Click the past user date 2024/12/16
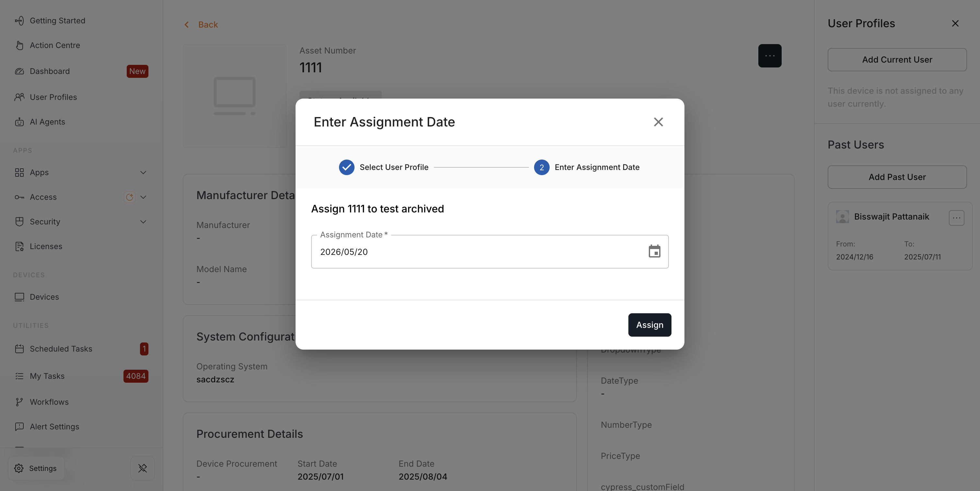The image size is (980, 491). tap(855, 257)
